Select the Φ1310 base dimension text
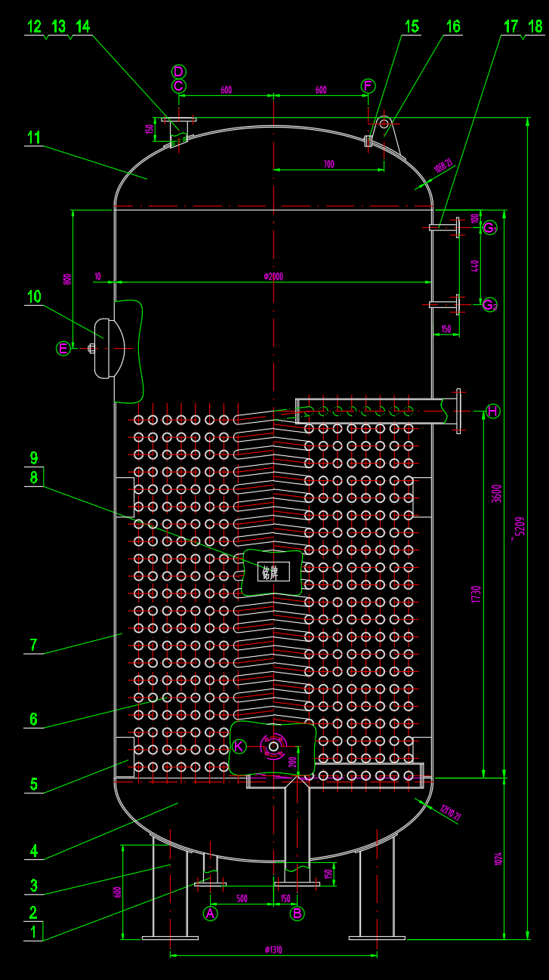Viewport: 549px width, 980px height. click(273, 950)
